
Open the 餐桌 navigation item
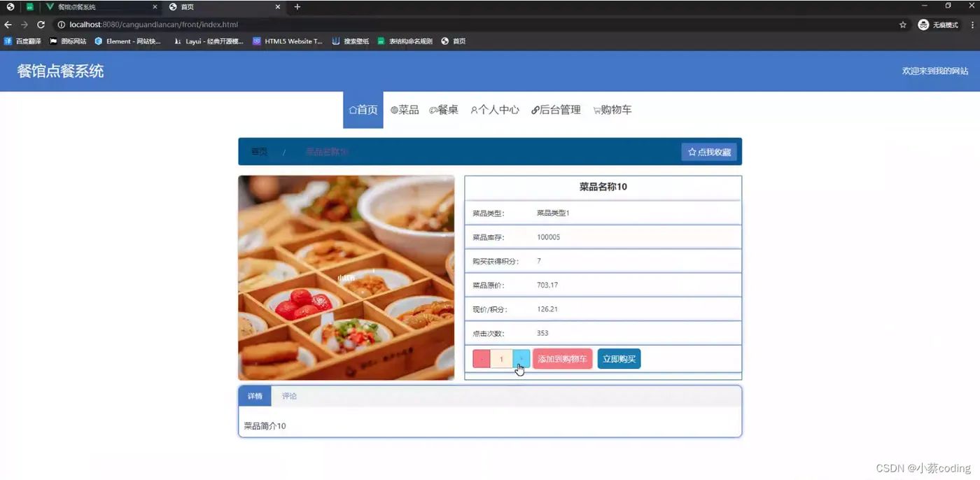click(444, 110)
